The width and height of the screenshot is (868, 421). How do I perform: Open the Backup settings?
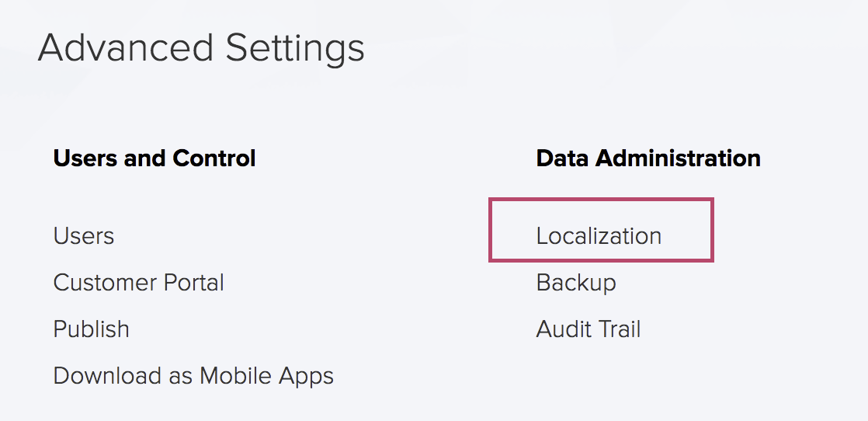coord(576,283)
